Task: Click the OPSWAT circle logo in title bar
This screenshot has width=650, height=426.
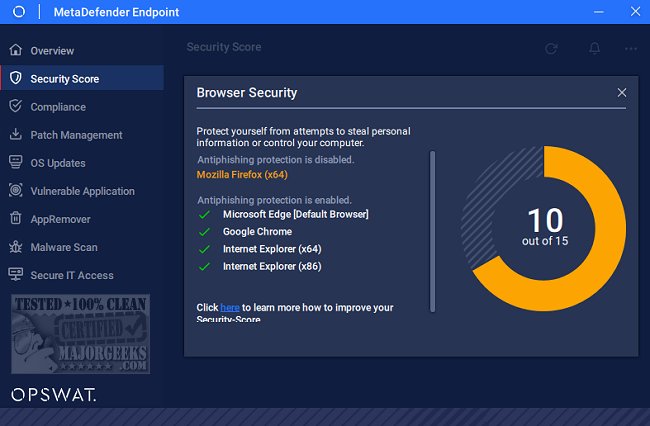Action: point(19,12)
